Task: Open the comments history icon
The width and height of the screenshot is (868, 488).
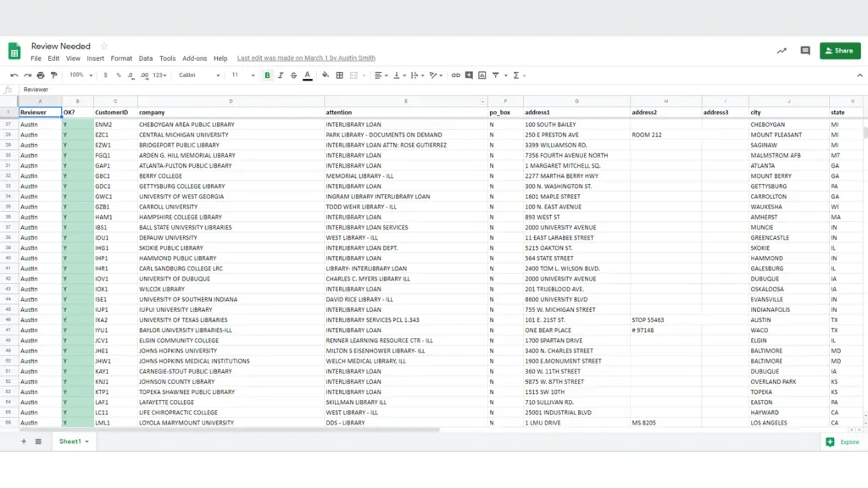Action: (x=805, y=50)
